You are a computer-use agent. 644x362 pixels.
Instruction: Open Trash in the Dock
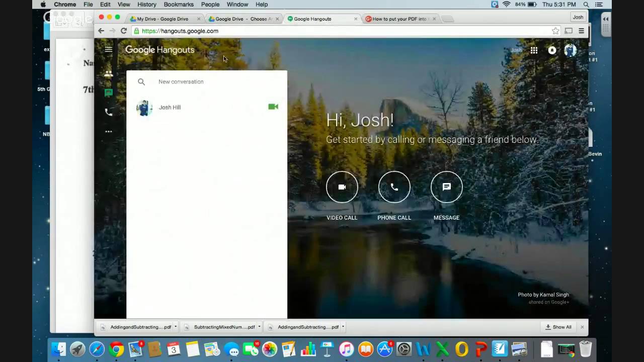click(x=586, y=349)
